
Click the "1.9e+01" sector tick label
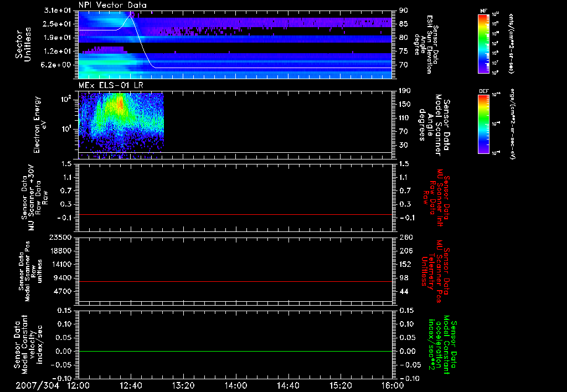tap(58, 38)
